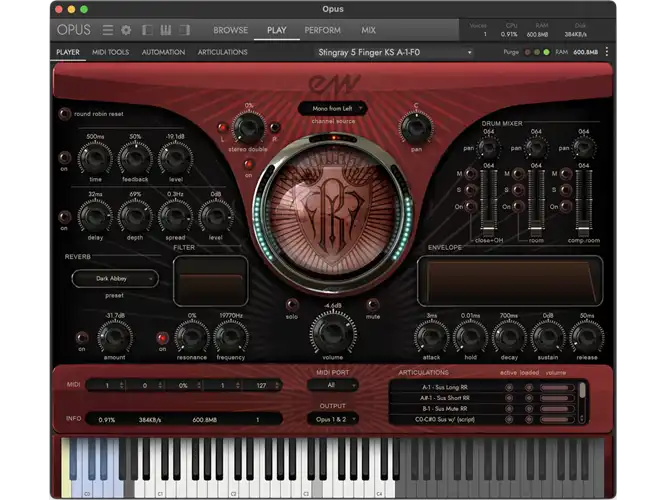Image resolution: width=667 pixels, height=500 pixels.
Task: Open the OUTPUT Opus 1 & 2 dropdown
Action: coord(333,419)
